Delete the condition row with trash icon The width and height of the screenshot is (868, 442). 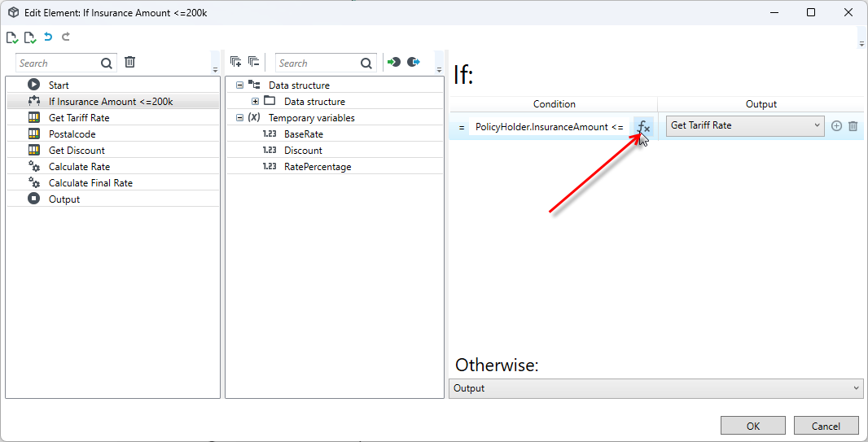click(x=853, y=126)
